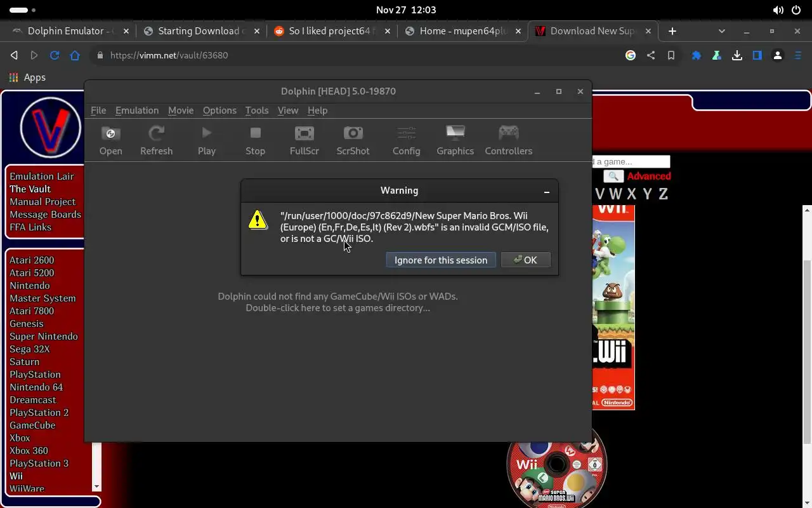Open the Help menu in Dolphin
This screenshot has width=812, height=508.
(317, 110)
